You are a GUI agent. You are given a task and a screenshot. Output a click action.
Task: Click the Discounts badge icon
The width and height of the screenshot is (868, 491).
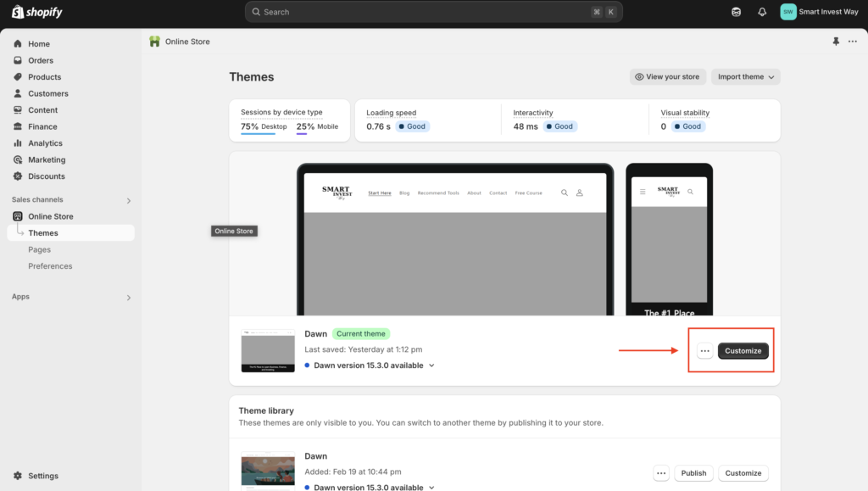pos(18,176)
